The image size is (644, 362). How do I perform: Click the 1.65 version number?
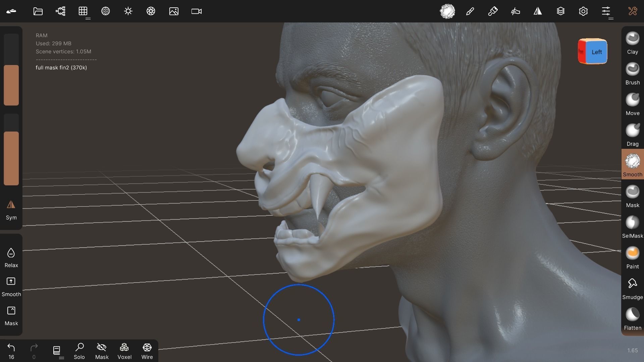(x=632, y=350)
